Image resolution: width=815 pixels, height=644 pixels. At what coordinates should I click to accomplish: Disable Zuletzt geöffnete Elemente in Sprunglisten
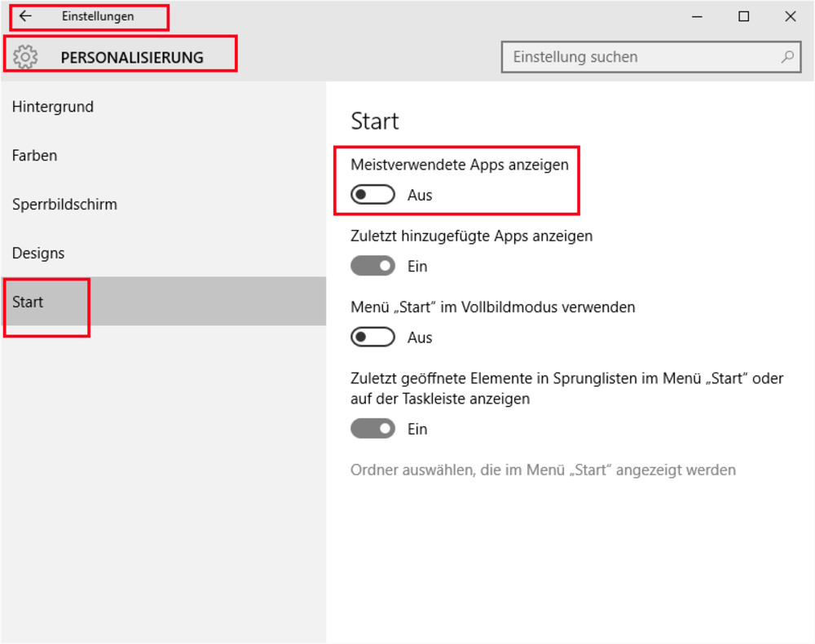(372, 428)
